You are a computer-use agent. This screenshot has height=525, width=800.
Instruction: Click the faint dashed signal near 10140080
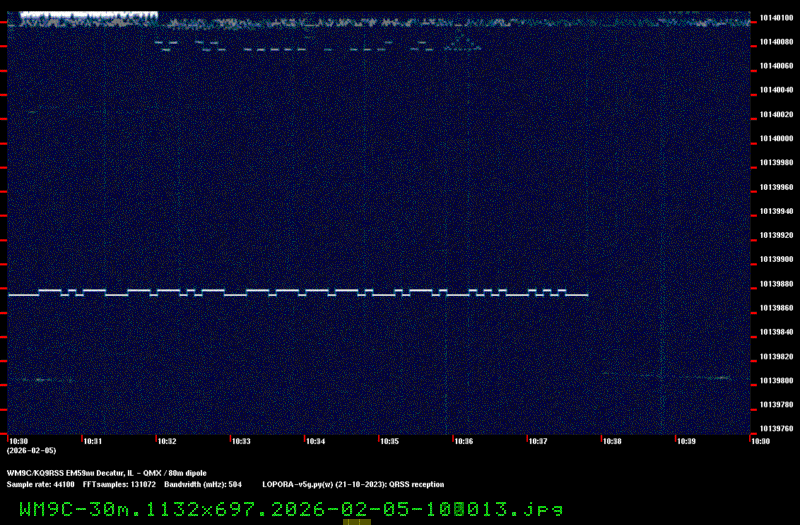(x=318, y=46)
